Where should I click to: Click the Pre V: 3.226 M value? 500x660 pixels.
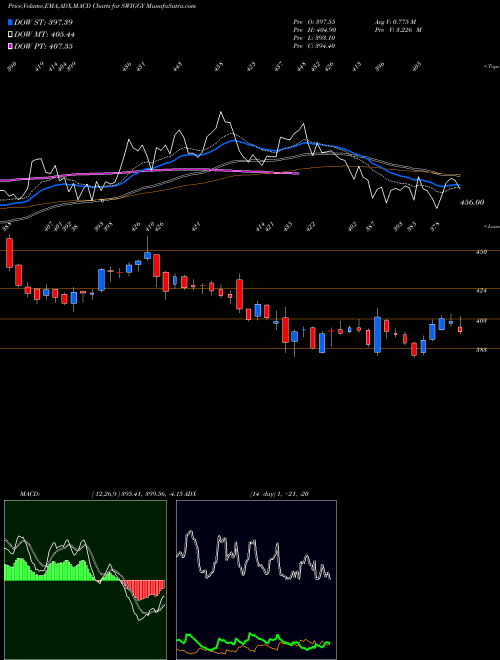(x=398, y=30)
